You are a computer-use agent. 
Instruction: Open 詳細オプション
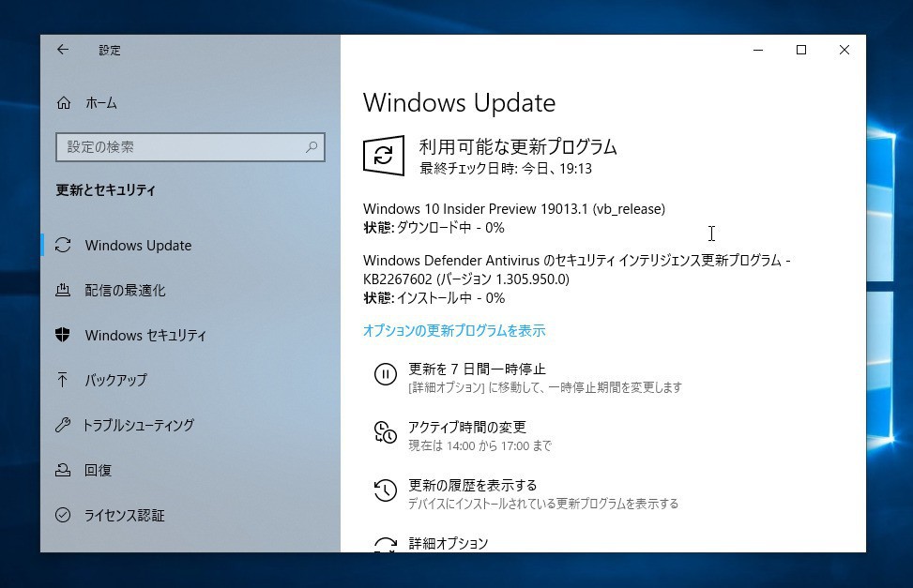[x=449, y=543]
